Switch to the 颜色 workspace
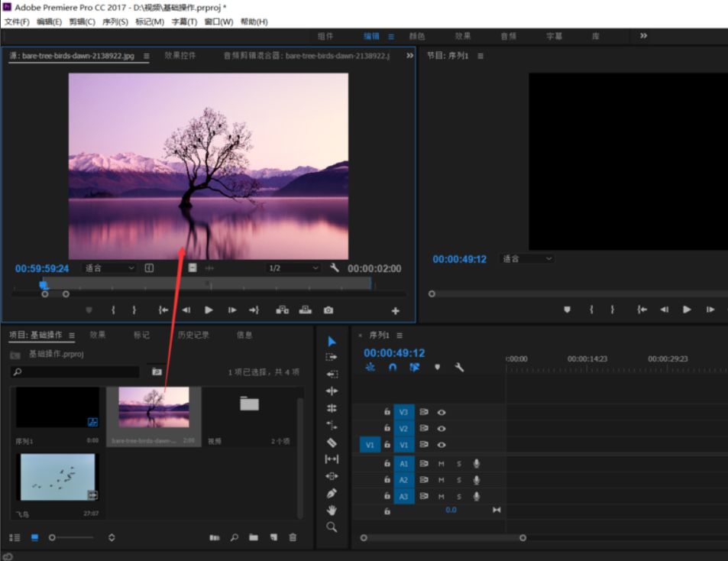The height and width of the screenshot is (561, 728). 417,36
